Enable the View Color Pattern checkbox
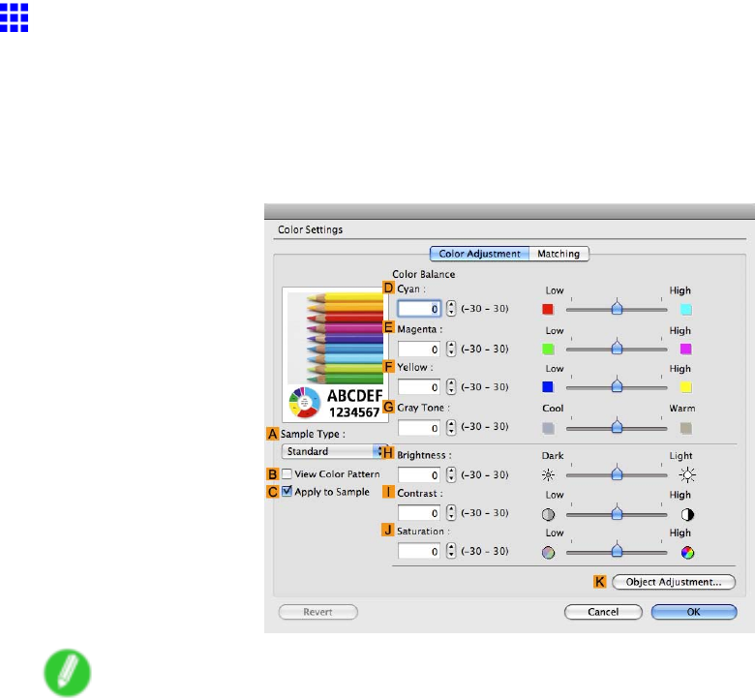 click(287, 473)
